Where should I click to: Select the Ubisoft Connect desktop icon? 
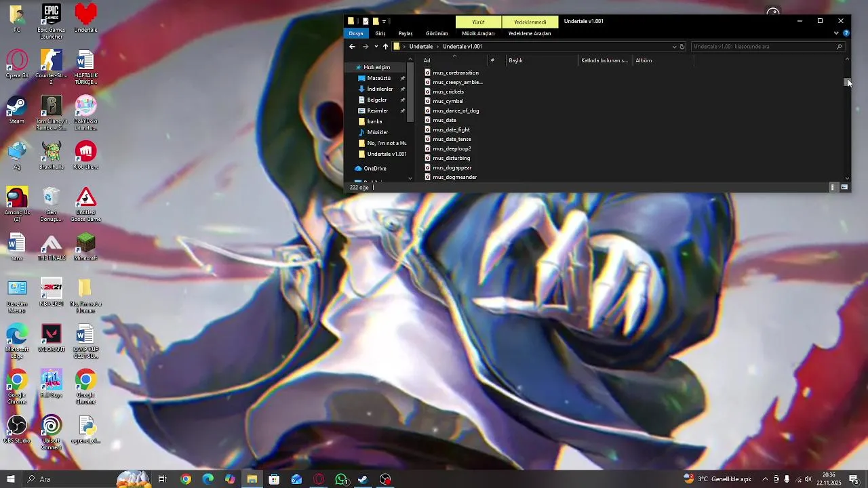click(x=52, y=432)
